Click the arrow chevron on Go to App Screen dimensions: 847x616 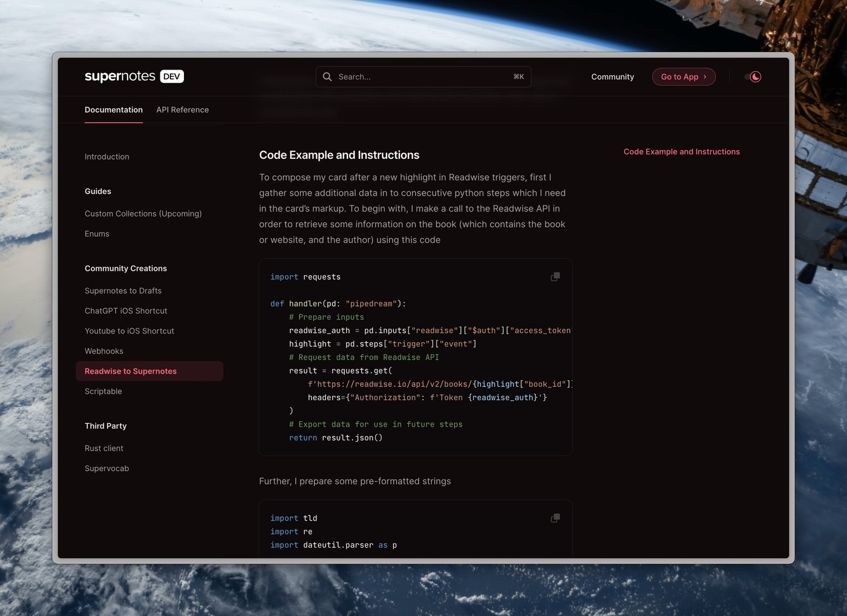(704, 77)
